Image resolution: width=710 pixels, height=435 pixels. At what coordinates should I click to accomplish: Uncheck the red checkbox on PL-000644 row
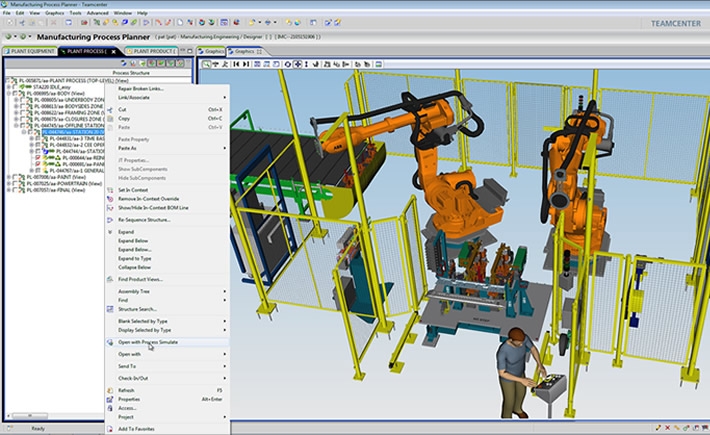point(38,158)
